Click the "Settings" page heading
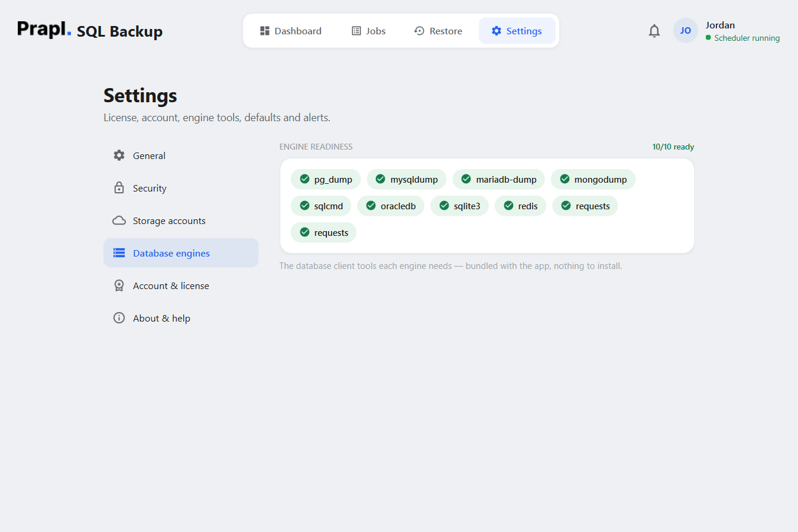This screenshot has width=798, height=532. click(140, 96)
